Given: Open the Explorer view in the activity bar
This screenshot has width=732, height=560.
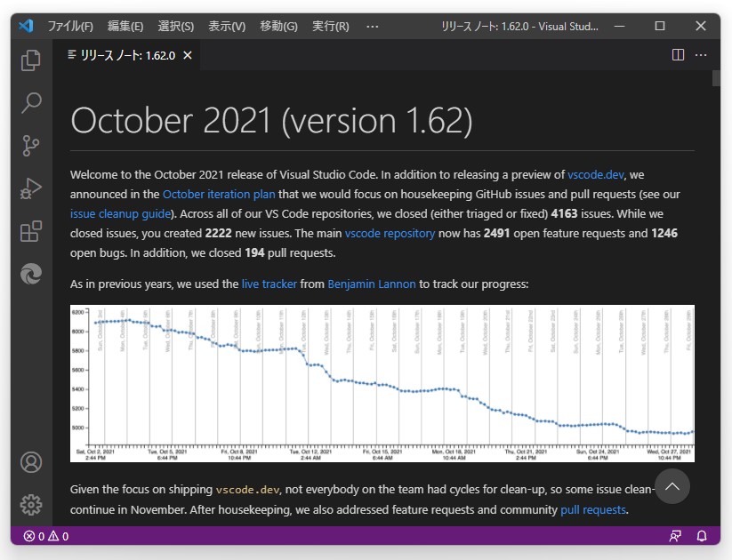Looking at the screenshot, I should (x=31, y=60).
